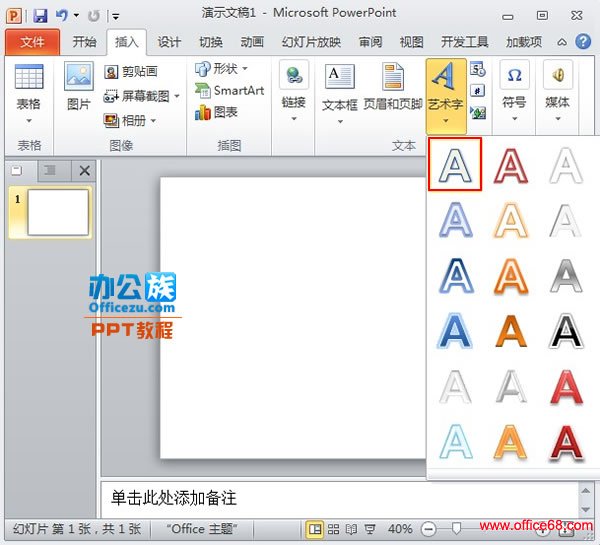Open PowerPoint Help question mark icon
600x545 pixels.
coord(583,41)
